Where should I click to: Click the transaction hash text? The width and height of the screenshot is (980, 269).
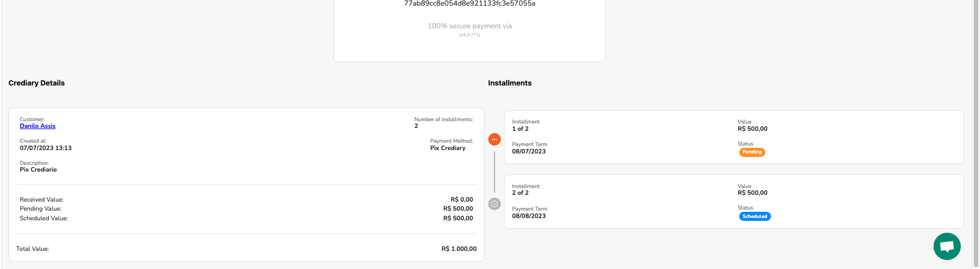pyautogui.click(x=469, y=4)
